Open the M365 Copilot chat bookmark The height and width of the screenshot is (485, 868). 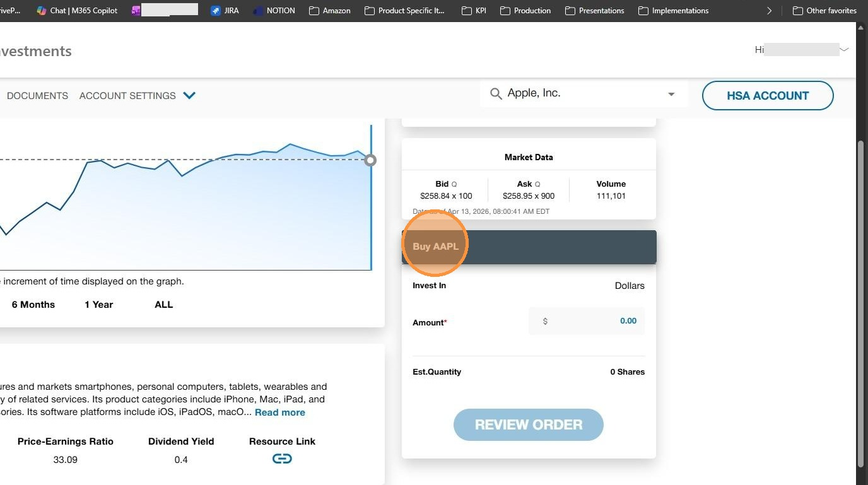coord(77,10)
